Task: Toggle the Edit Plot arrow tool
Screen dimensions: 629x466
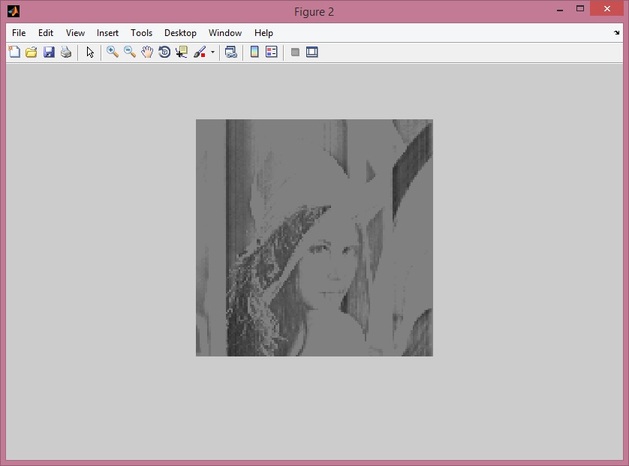Action: pos(89,52)
